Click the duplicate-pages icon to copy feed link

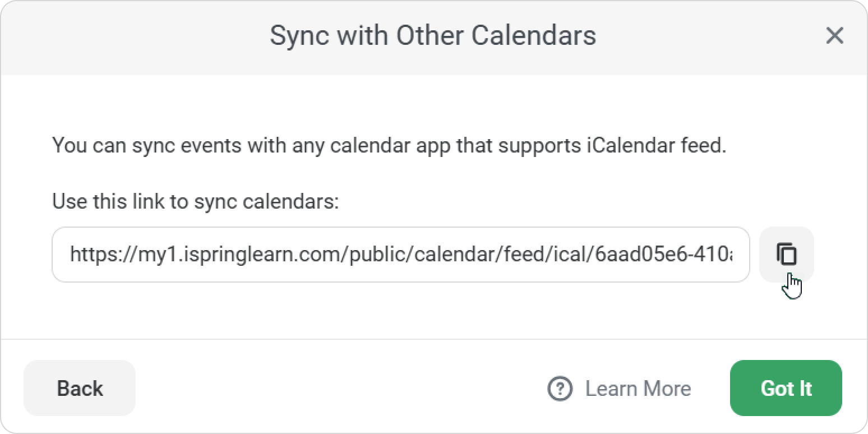pyautogui.click(x=786, y=254)
